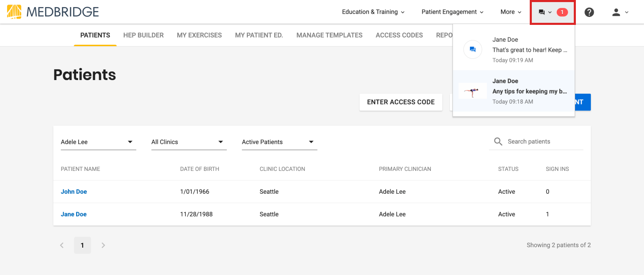This screenshot has height=275, width=644.
Task: Open message "Any tips for keeping my b..."
Action: [514, 91]
